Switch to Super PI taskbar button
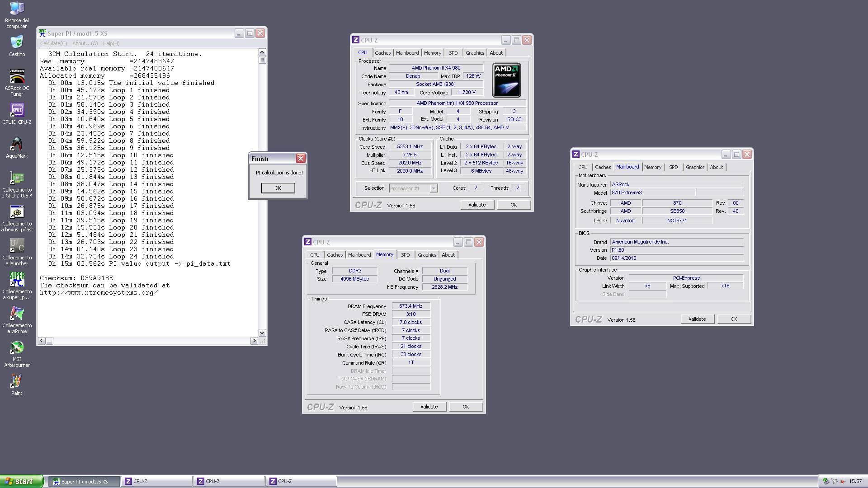The height and width of the screenshot is (488, 868). 85,482
